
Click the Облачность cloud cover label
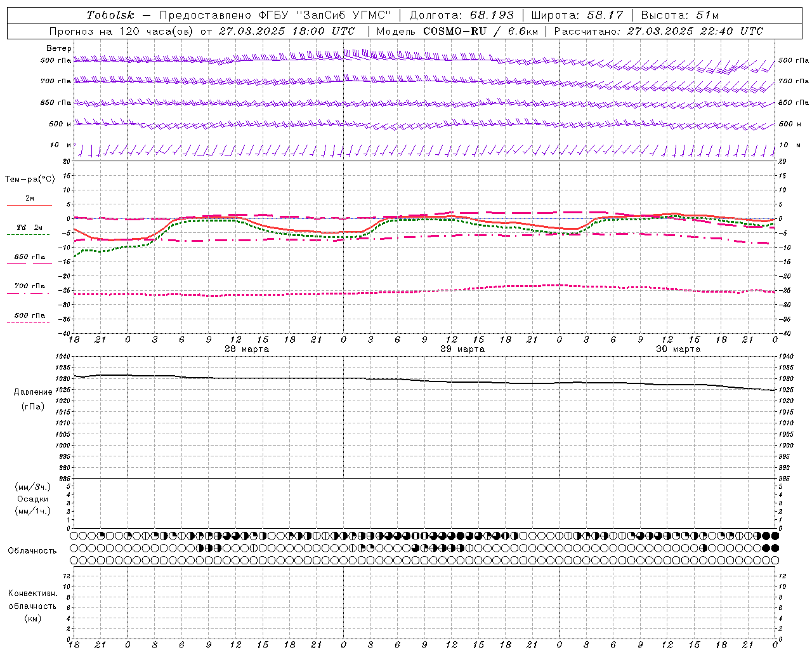pos(32,551)
